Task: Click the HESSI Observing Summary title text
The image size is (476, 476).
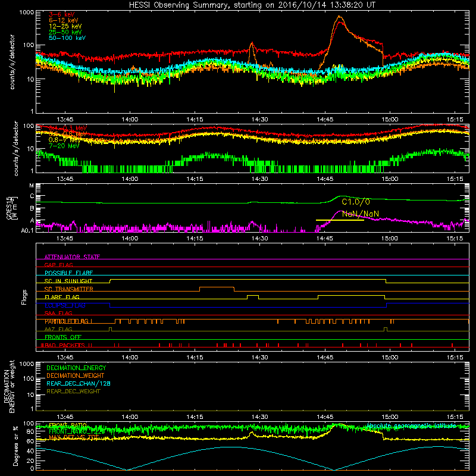Action: click(252, 5)
